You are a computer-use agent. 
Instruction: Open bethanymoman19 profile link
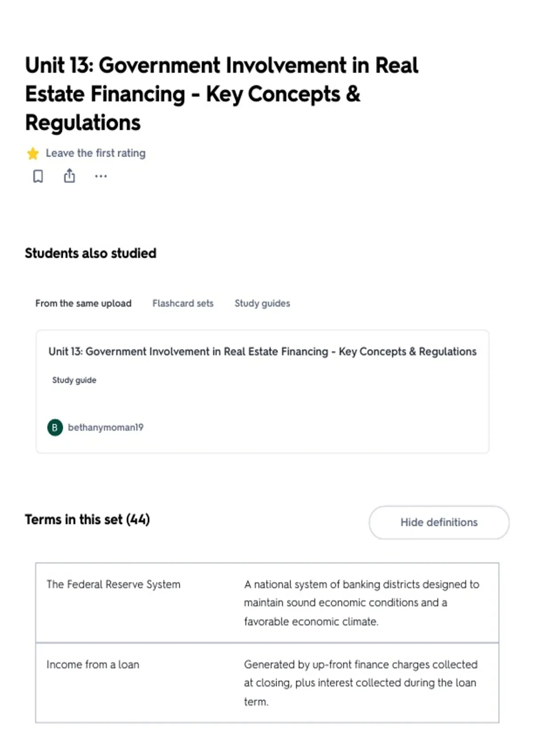point(105,427)
